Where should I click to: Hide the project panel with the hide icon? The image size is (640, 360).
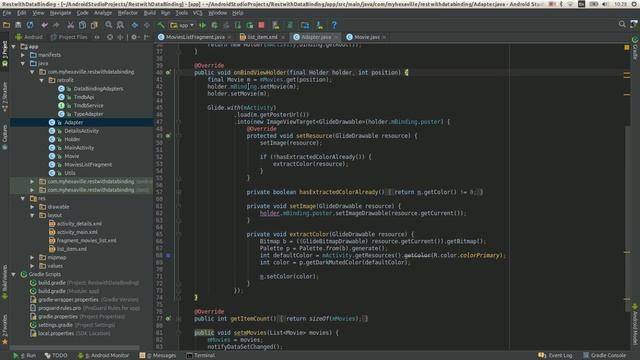(x=147, y=37)
